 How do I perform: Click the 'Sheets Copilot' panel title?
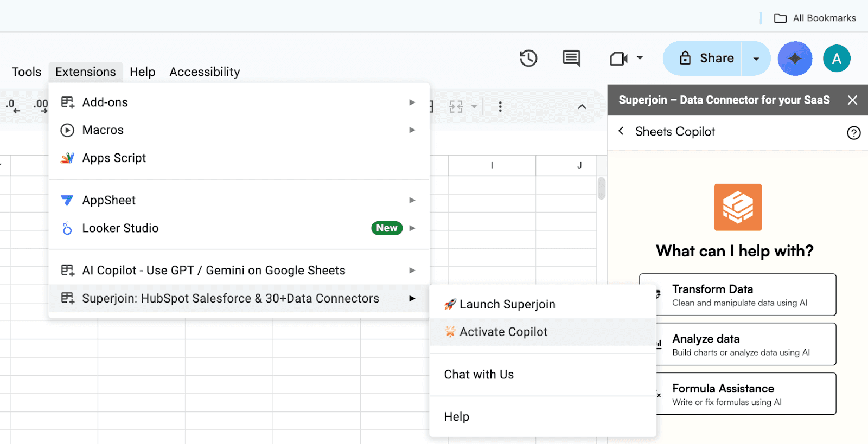[x=675, y=132]
